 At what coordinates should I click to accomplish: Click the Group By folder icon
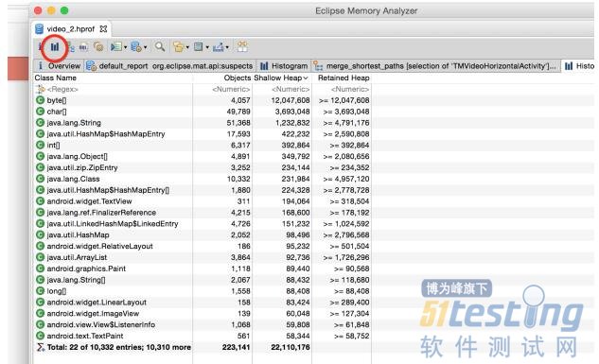[179, 47]
